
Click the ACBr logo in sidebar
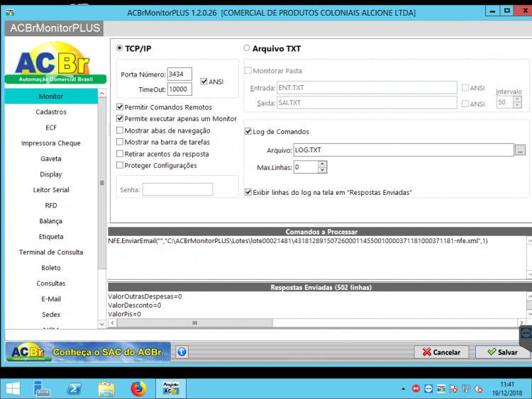coord(55,62)
